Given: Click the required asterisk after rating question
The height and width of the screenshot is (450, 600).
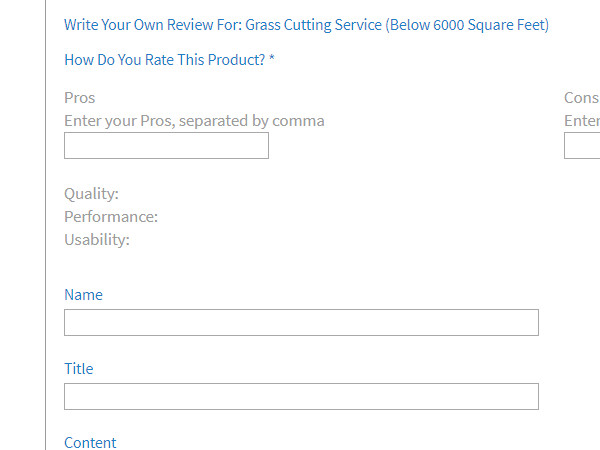Looking at the screenshot, I should 272,60.
